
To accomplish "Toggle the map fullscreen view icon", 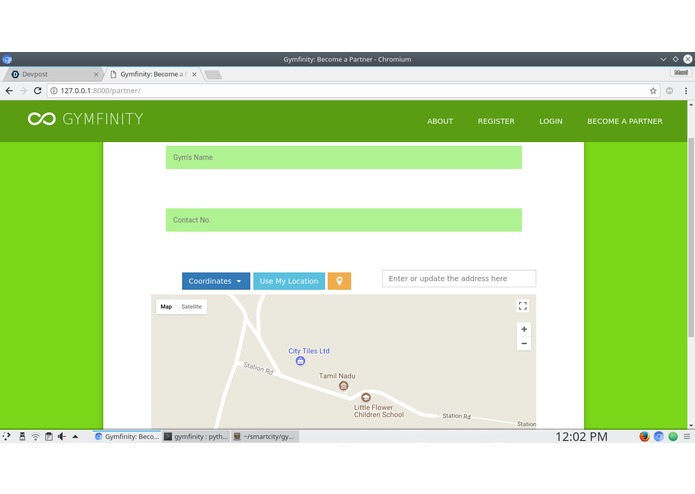I will coord(523,306).
